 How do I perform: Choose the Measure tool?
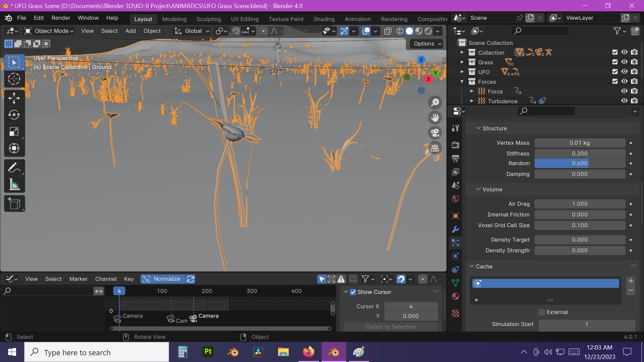[x=14, y=184]
